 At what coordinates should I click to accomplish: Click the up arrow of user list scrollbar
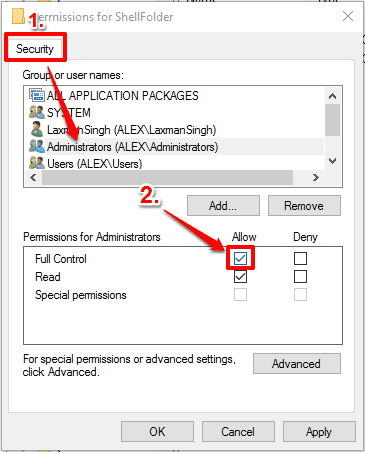click(x=332, y=96)
